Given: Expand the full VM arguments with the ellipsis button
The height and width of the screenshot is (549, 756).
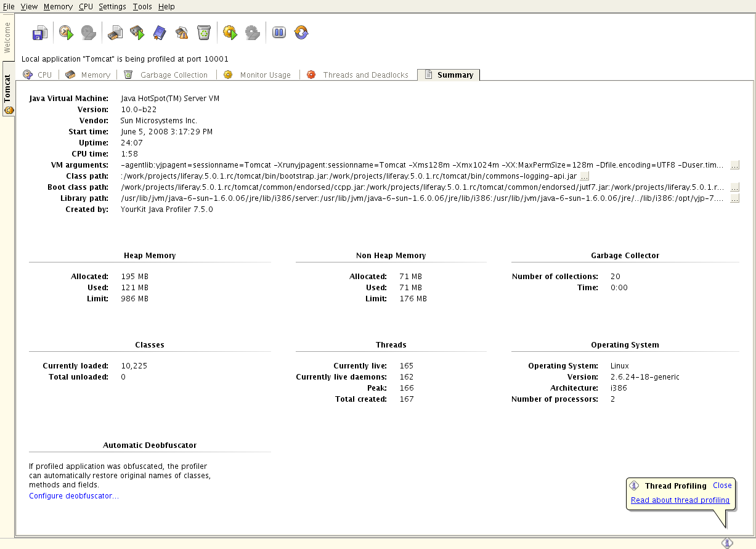Looking at the screenshot, I should point(734,165).
